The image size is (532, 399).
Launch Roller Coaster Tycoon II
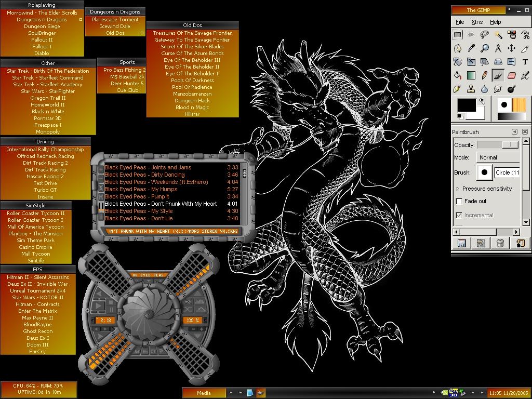[x=36, y=213]
